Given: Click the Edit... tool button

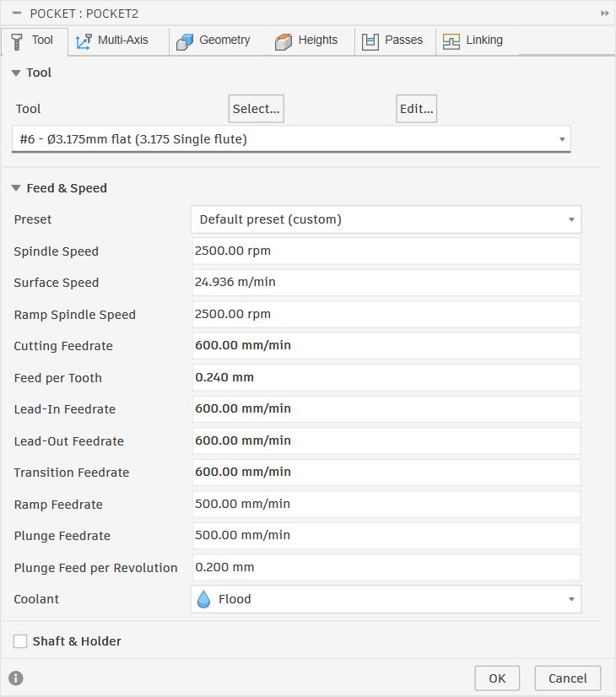Looking at the screenshot, I should coord(417,109).
